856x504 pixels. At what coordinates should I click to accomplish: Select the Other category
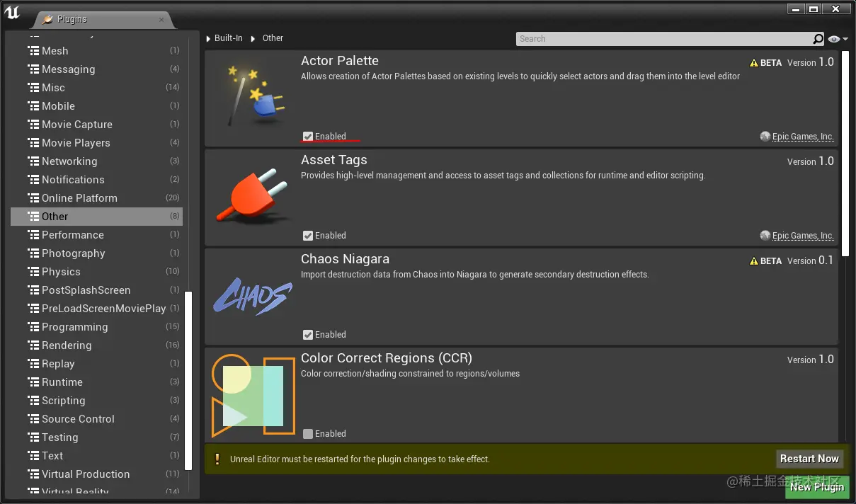[x=96, y=217]
